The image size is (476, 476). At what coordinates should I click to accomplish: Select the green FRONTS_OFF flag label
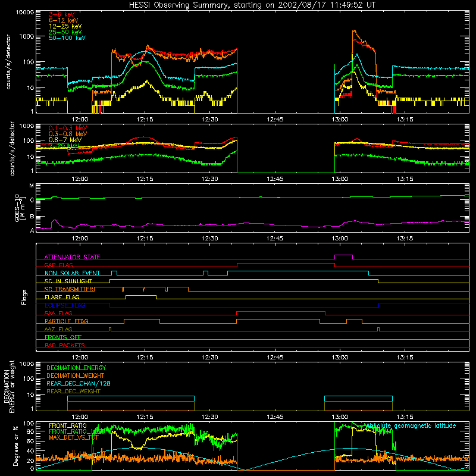[x=63, y=337]
